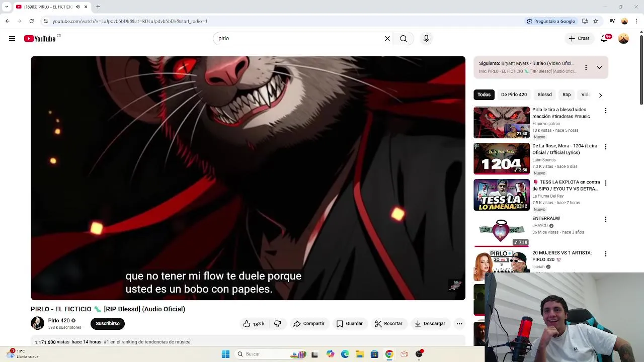Open options for De La Rose 1204 video
Image resolution: width=644 pixels, height=362 pixels.
[606, 147]
